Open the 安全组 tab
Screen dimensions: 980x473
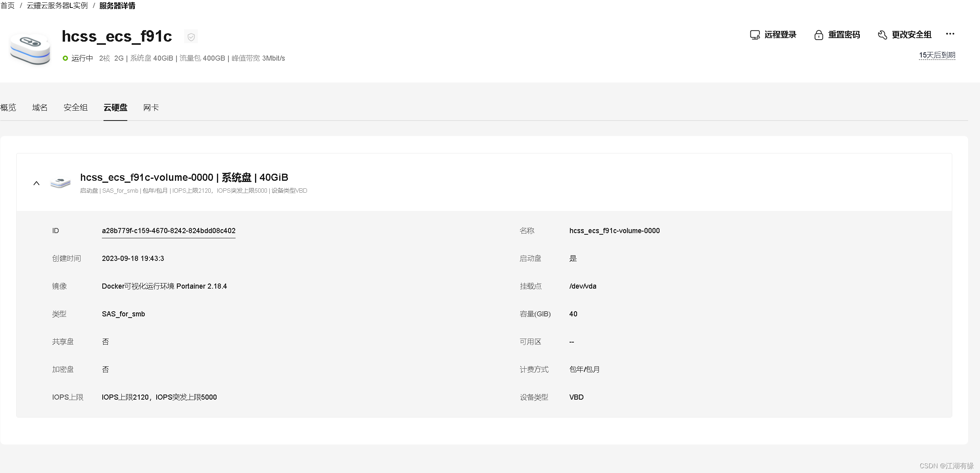pos(75,107)
